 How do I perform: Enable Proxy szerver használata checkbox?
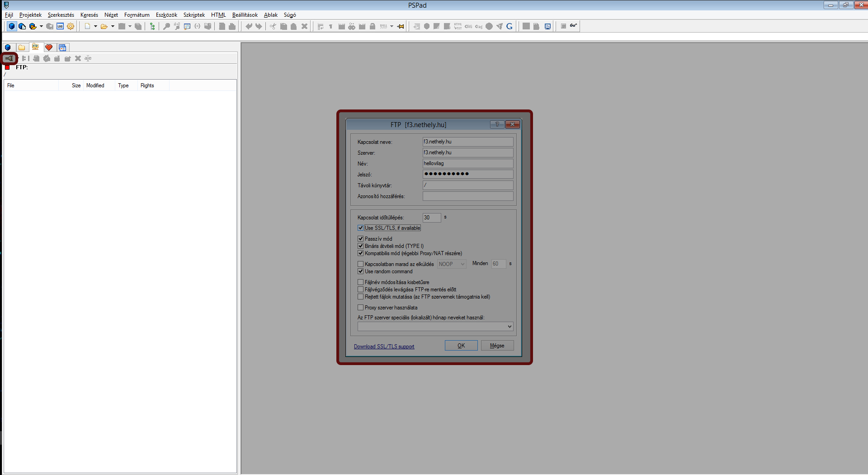(x=361, y=308)
